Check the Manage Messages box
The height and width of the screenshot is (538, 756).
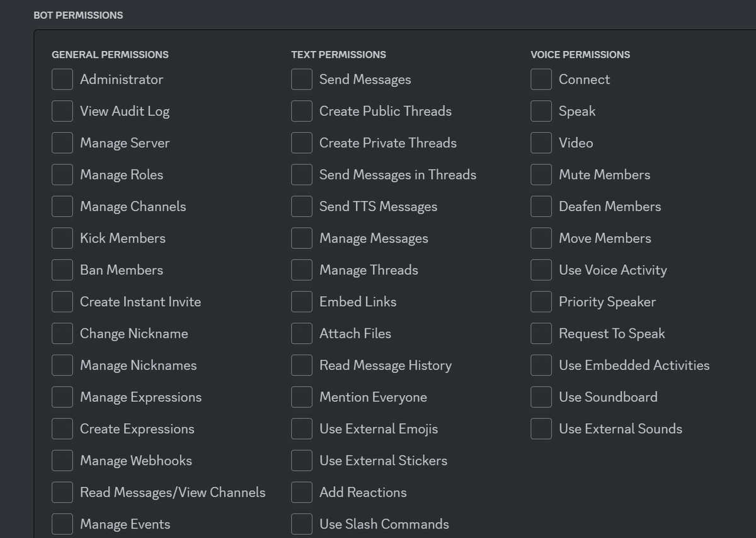(301, 238)
